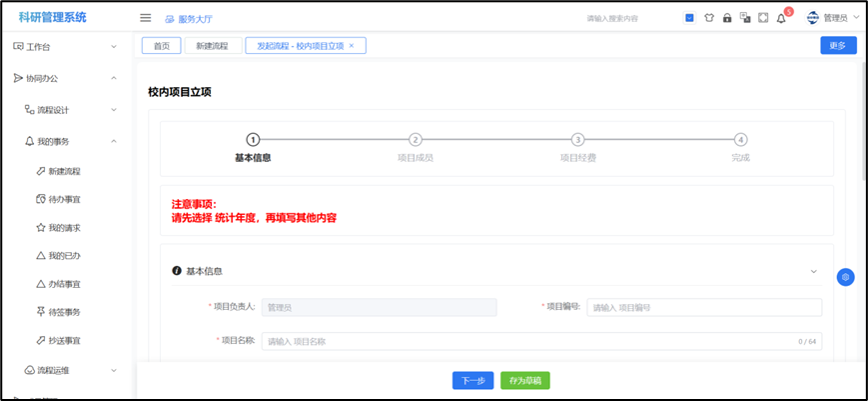
Task: Switch to the 新建流程 tab
Action: click(x=213, y=46)
